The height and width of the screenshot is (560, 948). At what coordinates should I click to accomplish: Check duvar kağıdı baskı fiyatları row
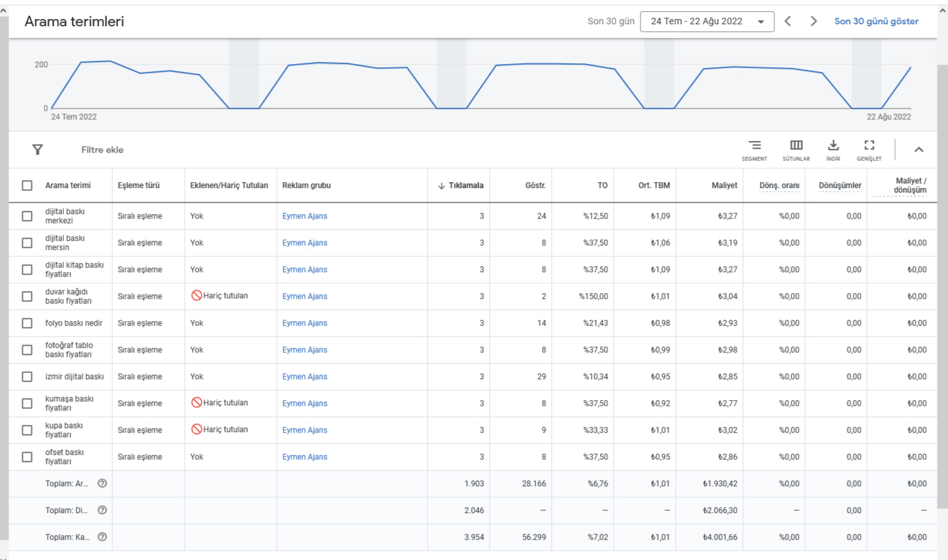click(x=27, y=296)
